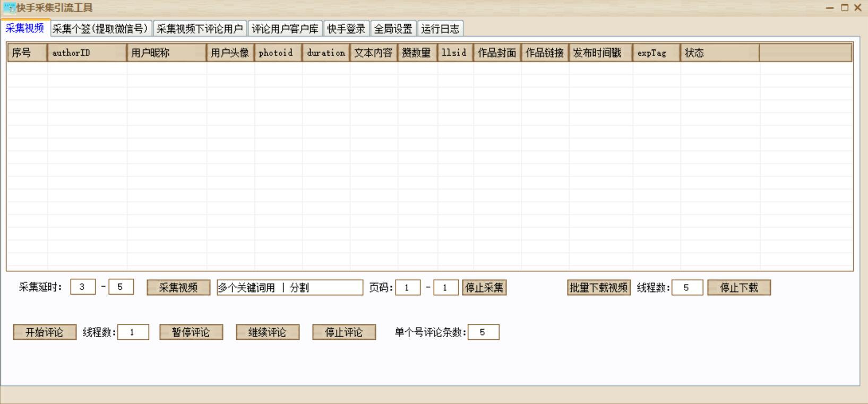Viewport: 868px width, 404px height.
Task: Click the 用户昵称 column header
Action: (166, 53)
